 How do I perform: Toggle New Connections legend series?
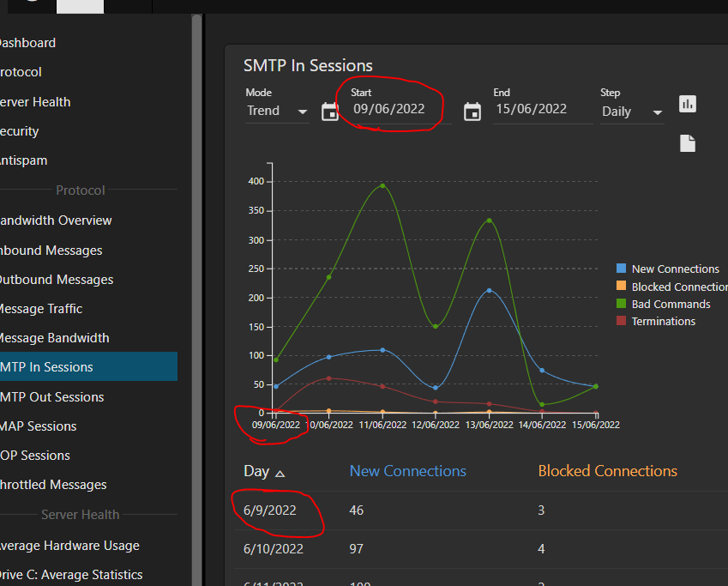coord(675,269)
